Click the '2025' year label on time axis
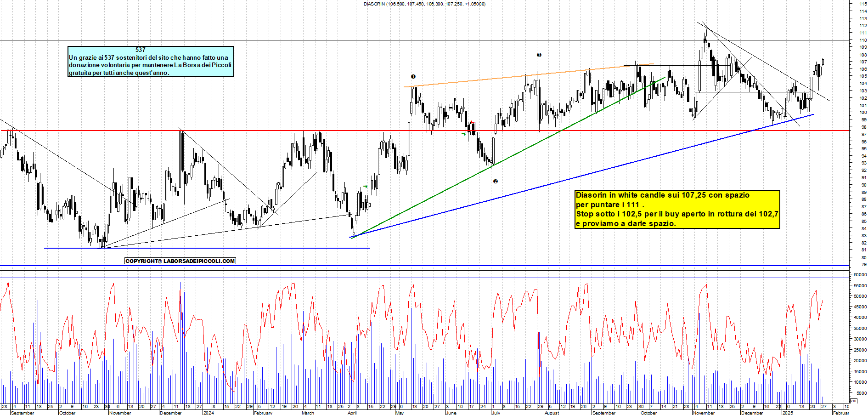The image size is (868, 415). click(788, 413)
